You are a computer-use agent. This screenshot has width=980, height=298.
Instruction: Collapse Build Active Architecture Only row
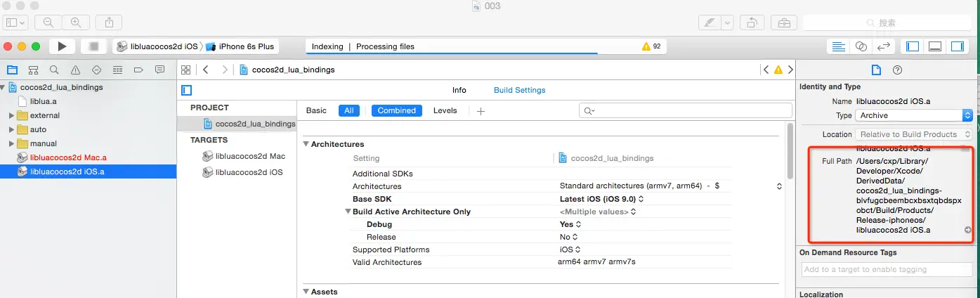[348, 212]
